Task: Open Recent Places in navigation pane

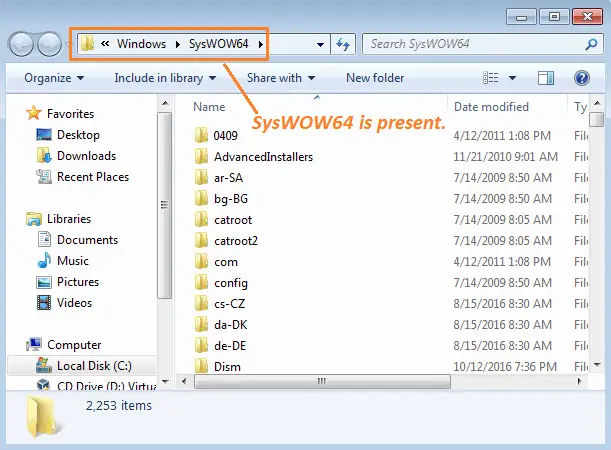Action: pyautogui.click(x=93, y=177)
